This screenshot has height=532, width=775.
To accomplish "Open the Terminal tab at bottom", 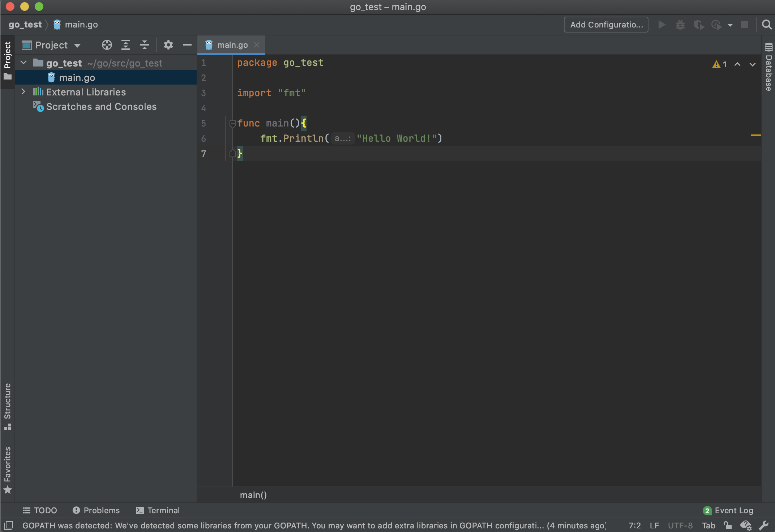I will click(158, 510).
